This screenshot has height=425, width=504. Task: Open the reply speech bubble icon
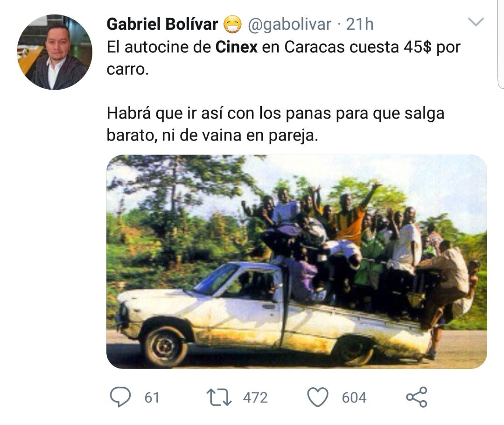120,397
